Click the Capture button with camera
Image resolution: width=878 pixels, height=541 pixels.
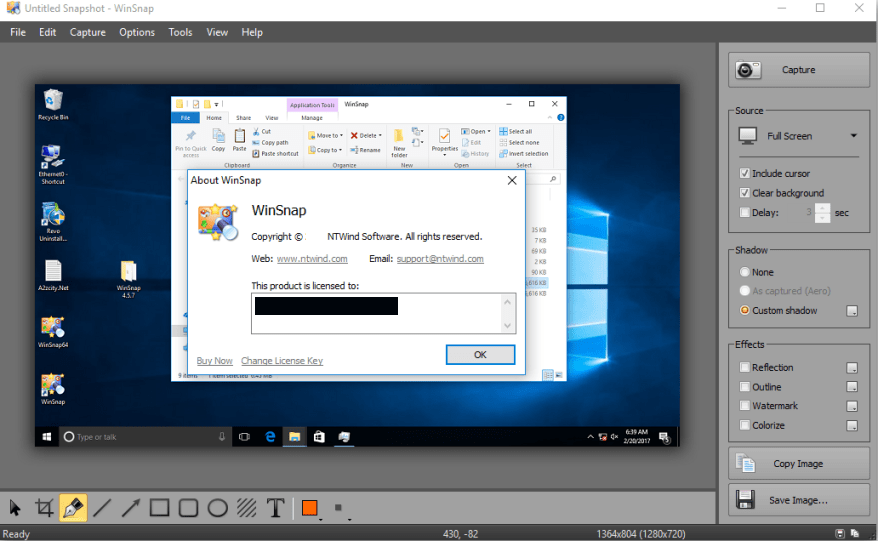point(799,70)
